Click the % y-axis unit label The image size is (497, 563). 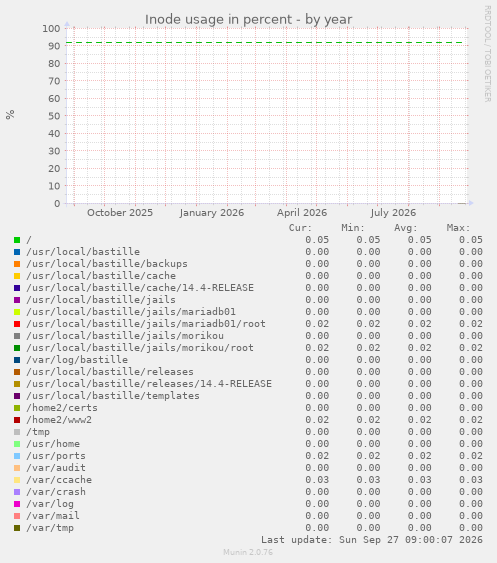tap(10, 115)
